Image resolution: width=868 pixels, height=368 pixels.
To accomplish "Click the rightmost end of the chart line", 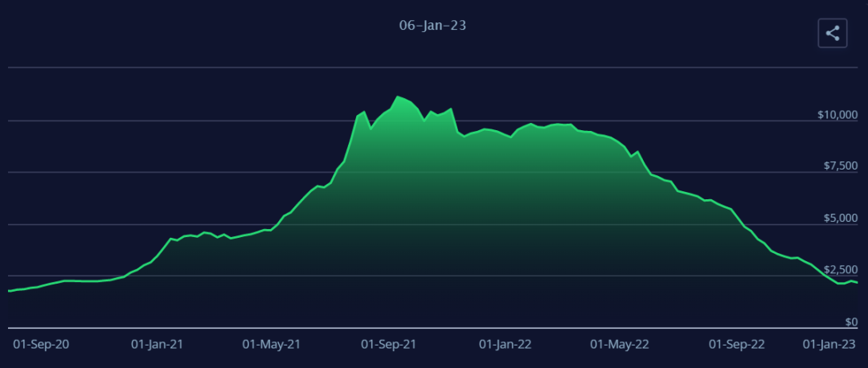I will click(858, 283).
